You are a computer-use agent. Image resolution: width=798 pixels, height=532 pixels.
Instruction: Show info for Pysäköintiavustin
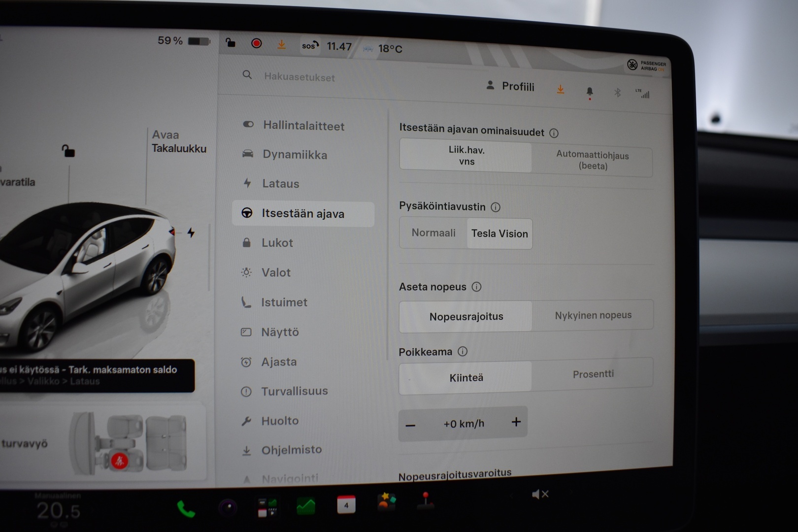coord(496,207)
